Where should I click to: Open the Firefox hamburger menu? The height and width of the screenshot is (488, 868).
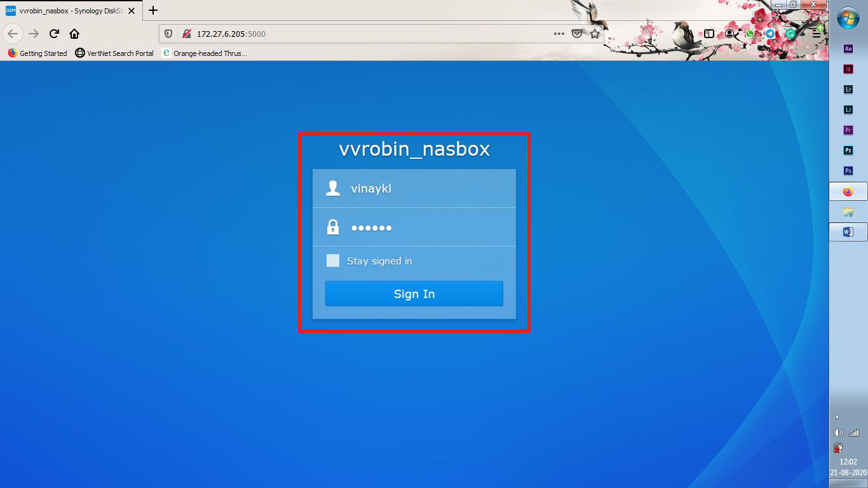pyautogui.click(x=817, y=34)
